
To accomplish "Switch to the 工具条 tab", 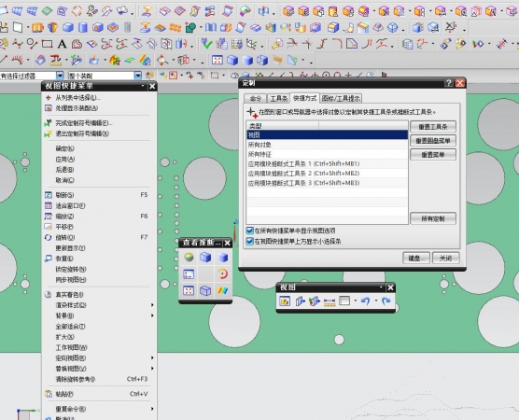I will click(278, 98).
